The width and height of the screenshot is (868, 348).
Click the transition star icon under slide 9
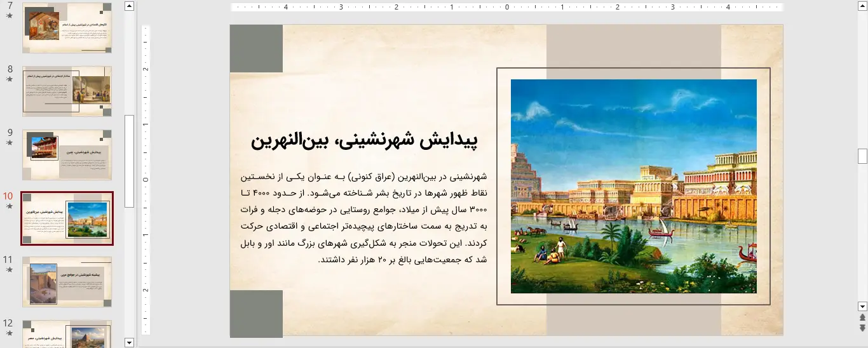(x=9, y=143)
